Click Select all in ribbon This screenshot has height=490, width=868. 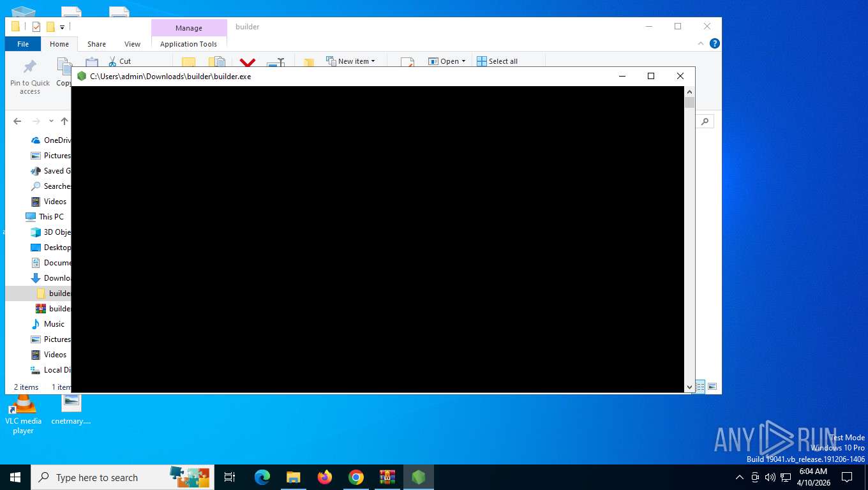(497, 61)
